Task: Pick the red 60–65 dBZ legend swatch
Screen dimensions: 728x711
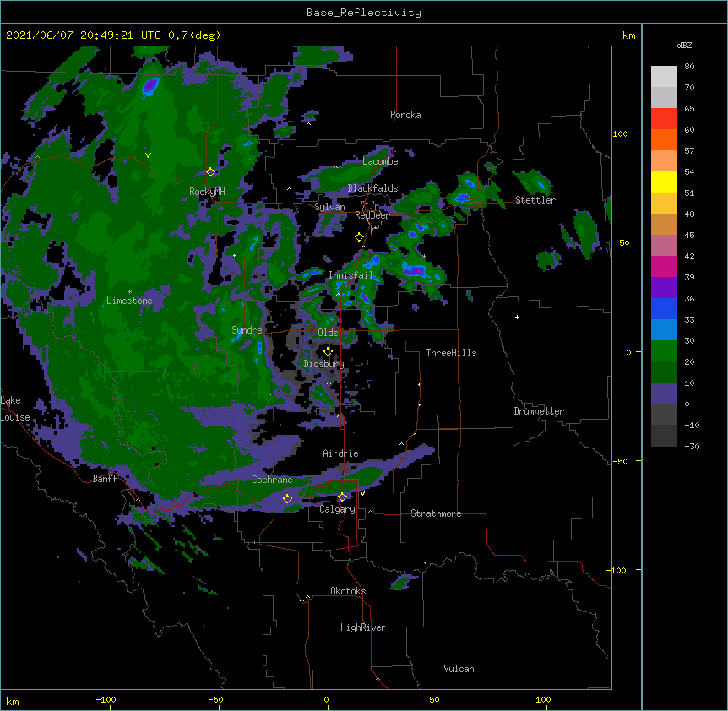Action: click(664, 119)
